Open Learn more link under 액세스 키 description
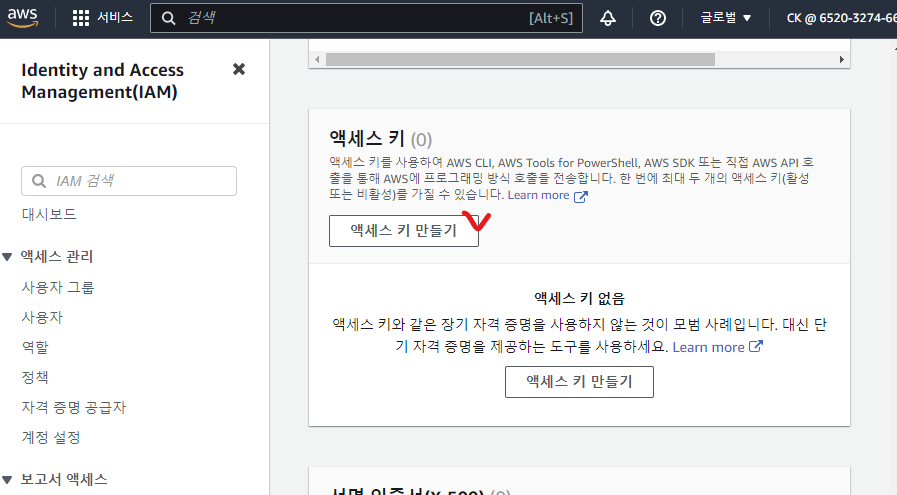The width and height of the screenshot is (897, 495). click(547, 195)
